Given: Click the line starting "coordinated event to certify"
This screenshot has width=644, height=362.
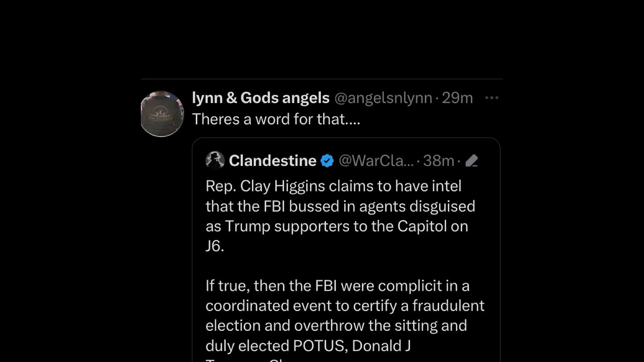Looking at the screenshot, I should click(x=345, y=306).
